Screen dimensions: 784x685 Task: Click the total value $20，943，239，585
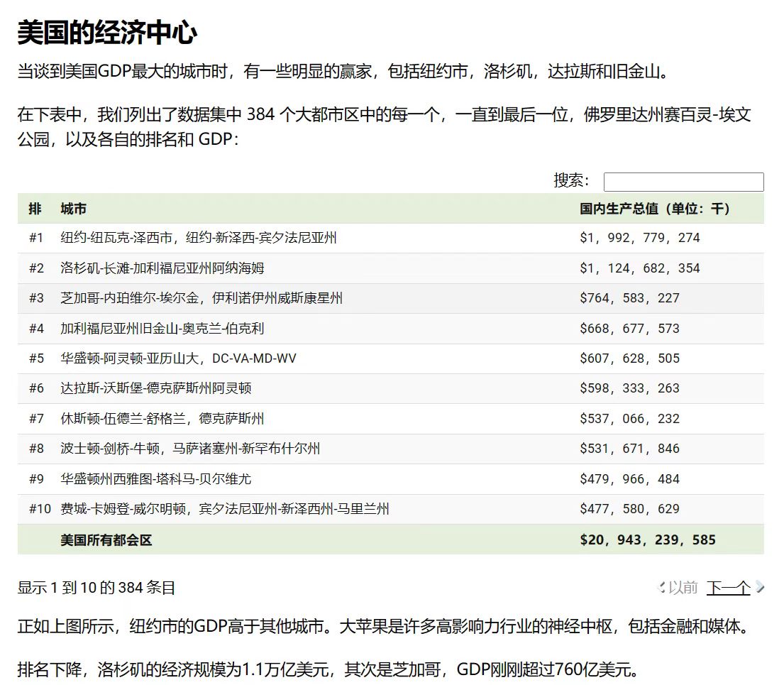[648, 540]
